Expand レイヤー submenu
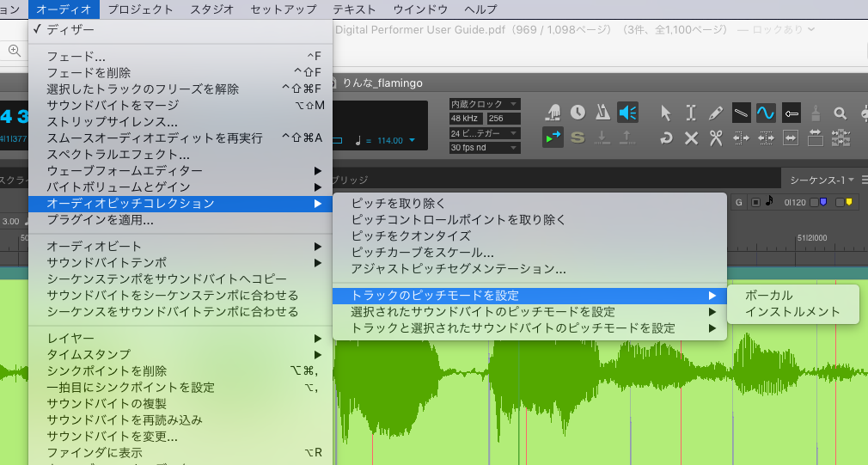Image resolution: width=868 pixels, height=465 pixels. (x=180, y=339)
